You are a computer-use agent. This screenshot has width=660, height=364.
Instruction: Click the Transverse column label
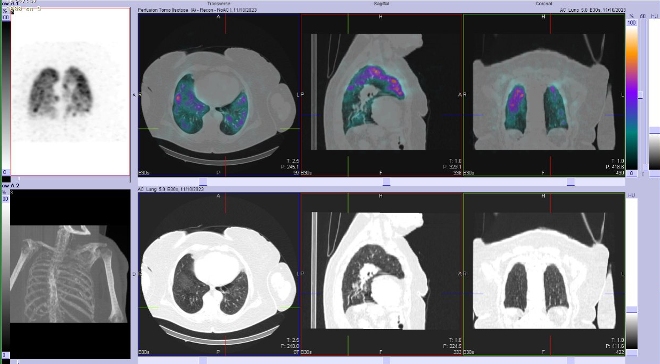pos(218,3)
